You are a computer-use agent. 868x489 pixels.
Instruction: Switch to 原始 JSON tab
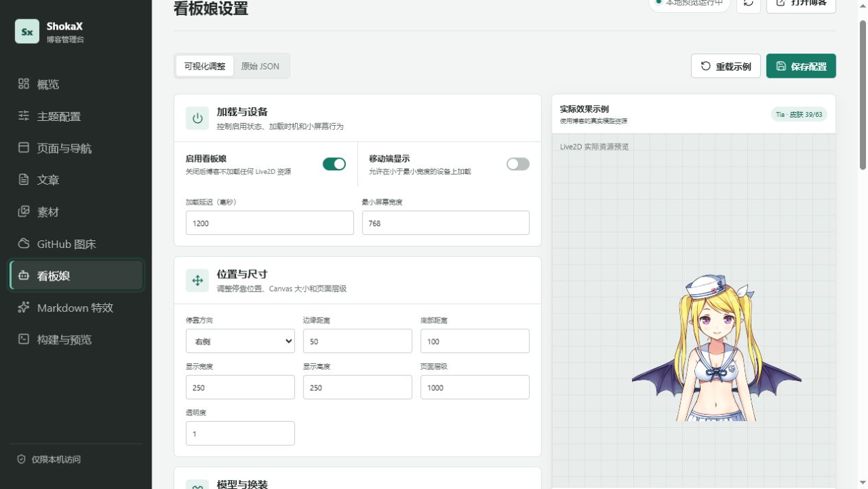(x=260, y=66)
